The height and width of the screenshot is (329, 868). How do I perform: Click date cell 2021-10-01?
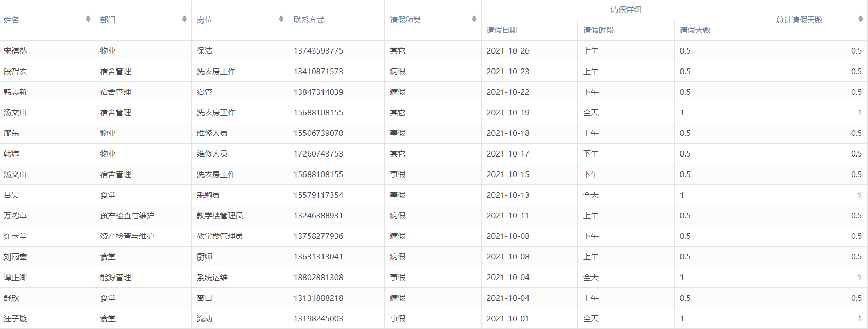(x=508, y=319)
